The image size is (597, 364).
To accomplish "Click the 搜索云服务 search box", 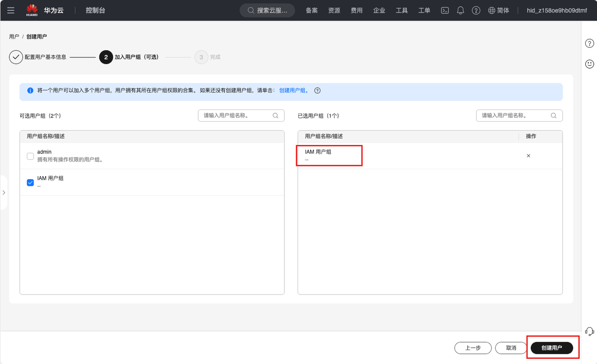I will (267, 10).
